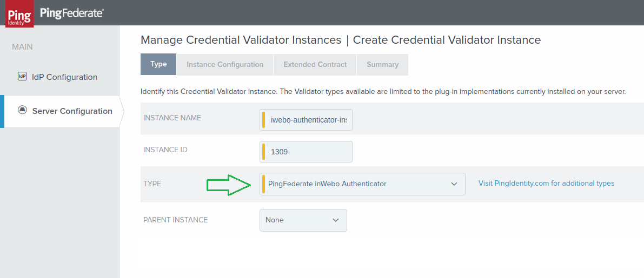Click the chevron arrow in Type dropdown
The width and height of the screenshot is (644, 278).
pyautogui.click(x=454, y=184)
